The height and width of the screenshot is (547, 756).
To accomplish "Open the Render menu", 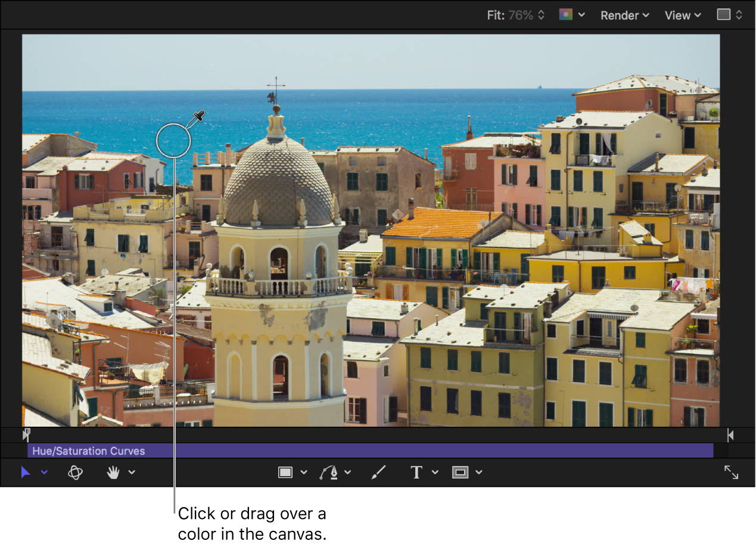I will click(x=624, y=15).
